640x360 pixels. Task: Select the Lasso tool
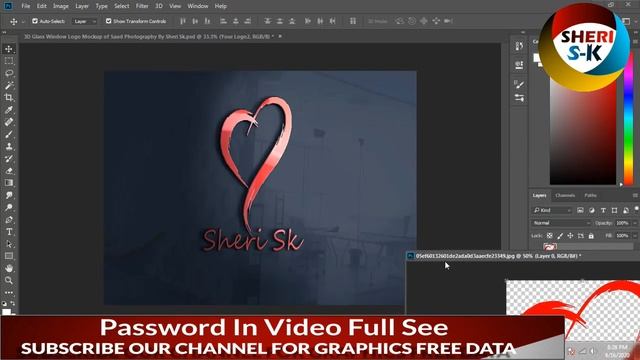(x=9, y=73)
